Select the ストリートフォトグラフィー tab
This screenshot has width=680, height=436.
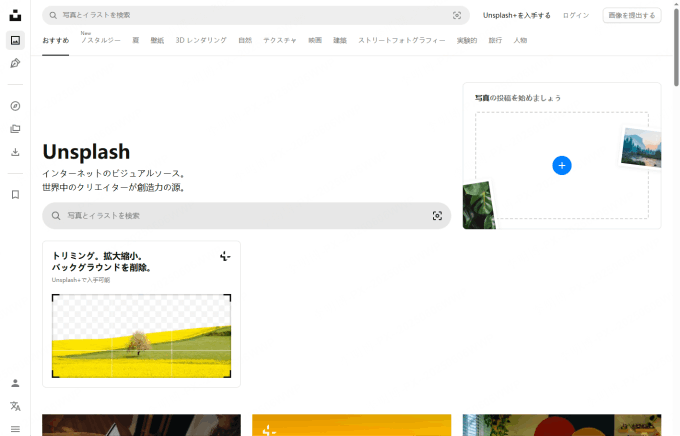pyautogui.click(x=402, y=40)
